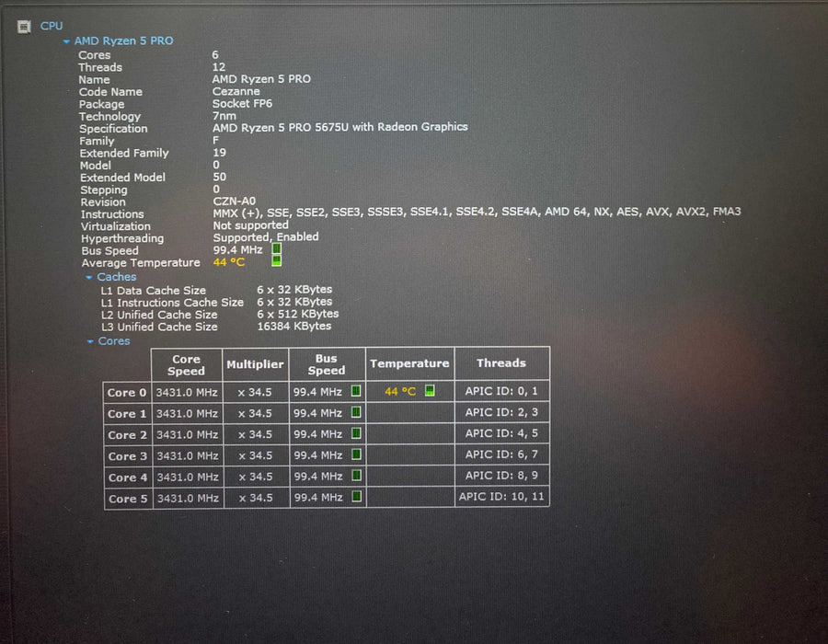Image resolution: width=828 pixels, height=644 pixels.
Task: Click the Family value F
Action: pyautogui.click(x=215, y=141)
